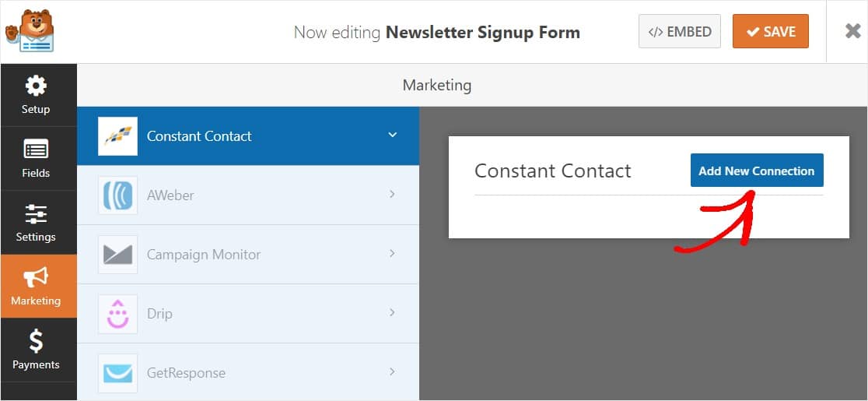Open the Embed code button
This screenshot has height=401, width=868.
tap(680, 32)
